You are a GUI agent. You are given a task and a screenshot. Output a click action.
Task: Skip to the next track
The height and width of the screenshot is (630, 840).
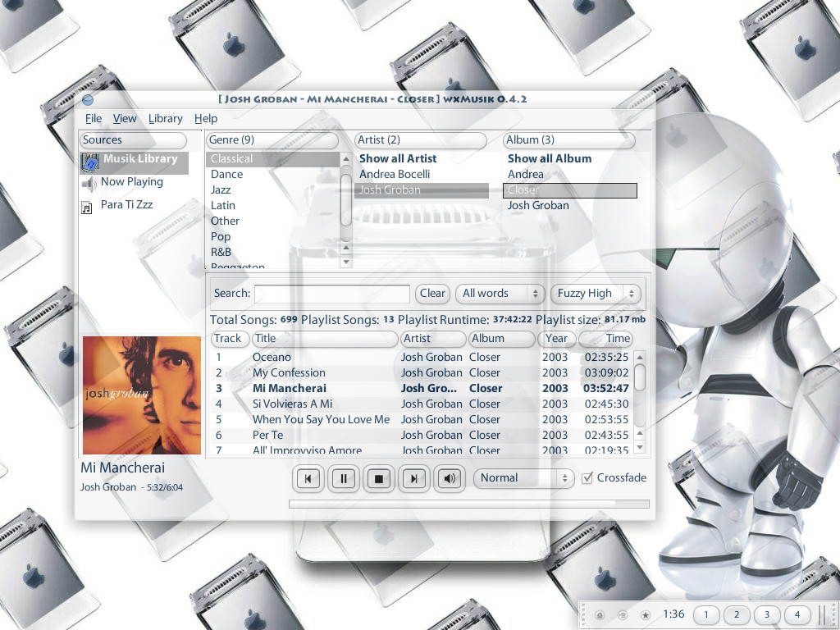(x=414, y=478)
